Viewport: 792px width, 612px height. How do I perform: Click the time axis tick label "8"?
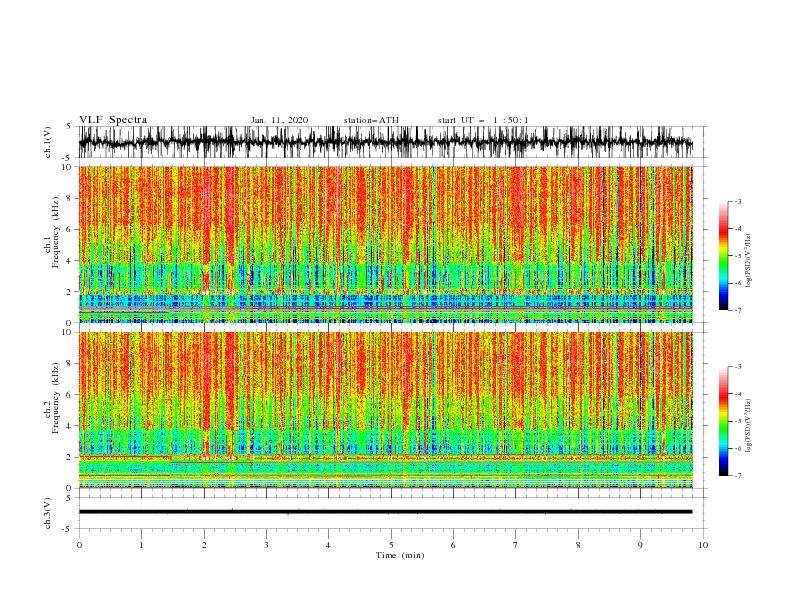(x=578, y=545)
